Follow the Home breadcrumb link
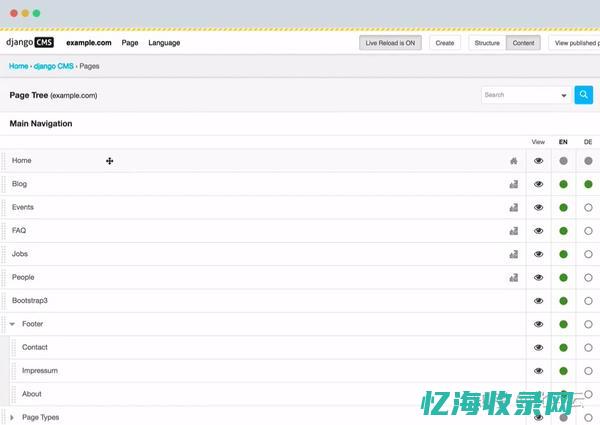Image resolution: width=600 pixels, height=425 pixels. coord(18,66)
